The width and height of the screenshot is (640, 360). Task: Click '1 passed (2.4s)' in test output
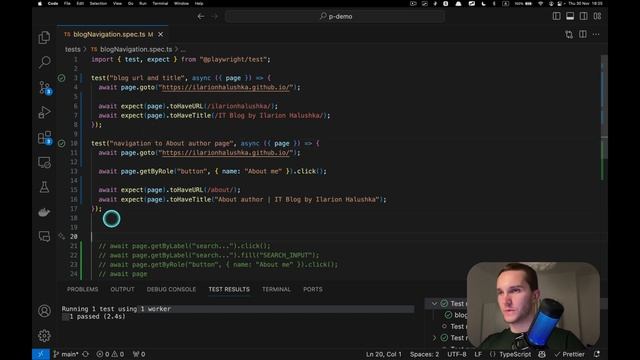pyautogui.click(x=97, y=316)
